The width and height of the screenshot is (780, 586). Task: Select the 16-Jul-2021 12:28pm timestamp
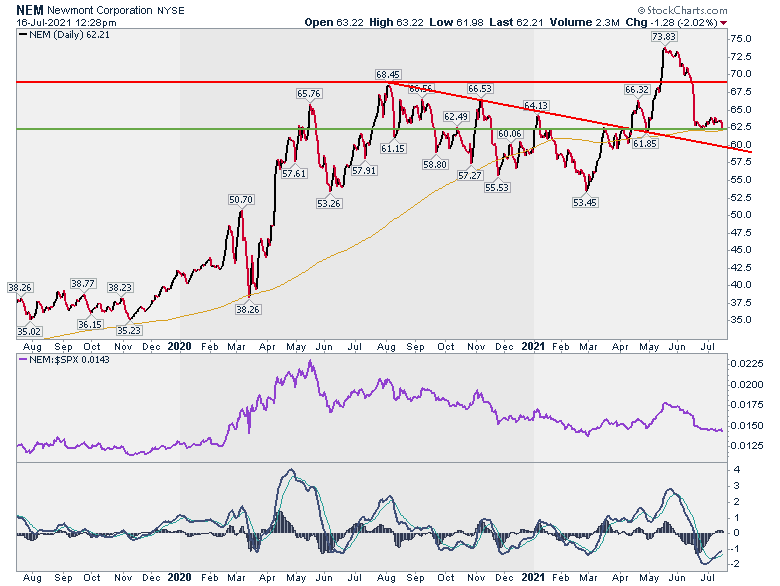pyautogui.click(x=66, y=23)
